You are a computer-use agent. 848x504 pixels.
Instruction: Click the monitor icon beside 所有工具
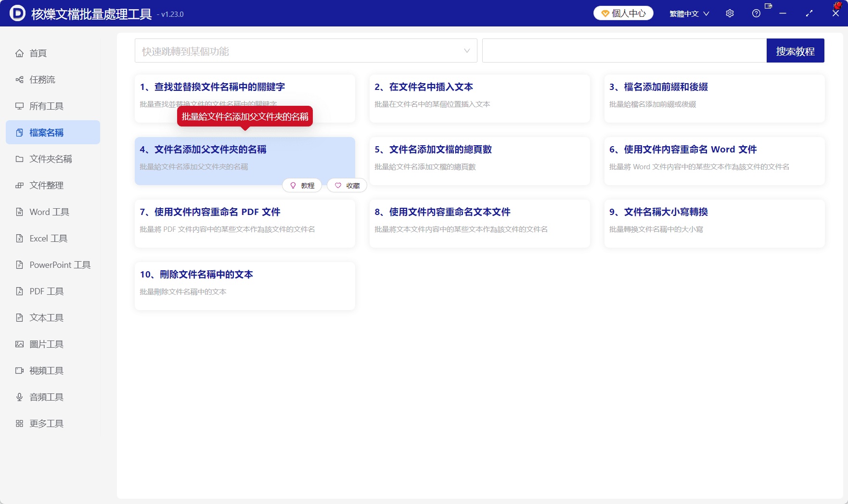coord(19,106)
